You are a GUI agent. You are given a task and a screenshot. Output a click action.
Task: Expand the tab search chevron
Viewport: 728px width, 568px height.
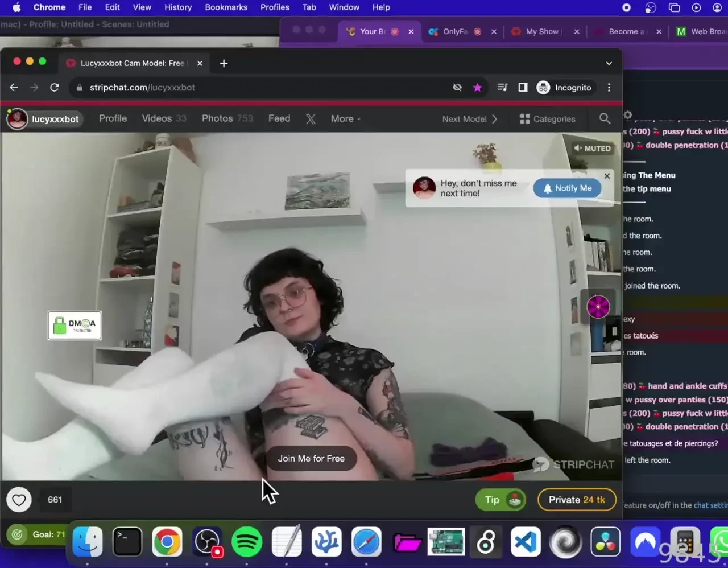tap(609, 63)
